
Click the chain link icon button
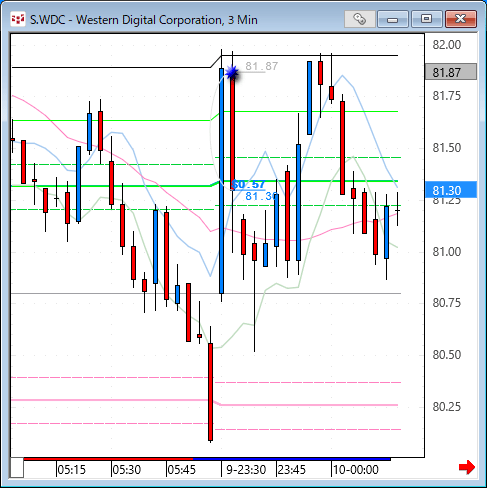tap(359, 19)
